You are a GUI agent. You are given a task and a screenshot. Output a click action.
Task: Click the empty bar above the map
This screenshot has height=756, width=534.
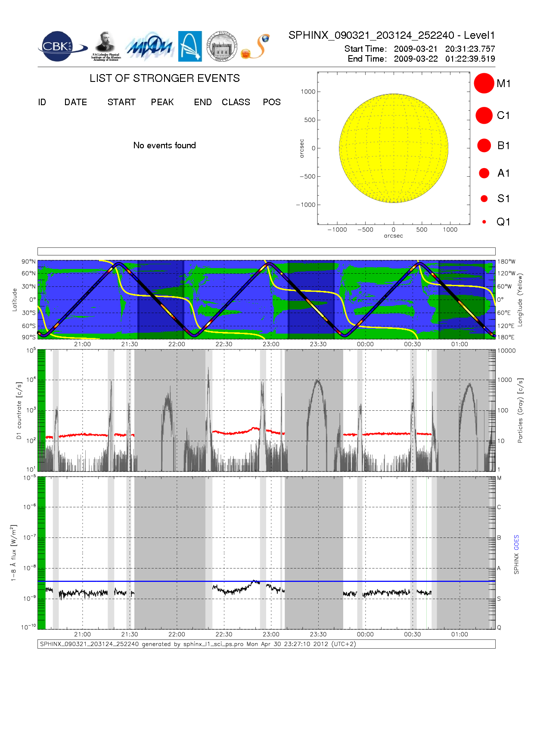(x=266, y=251)
